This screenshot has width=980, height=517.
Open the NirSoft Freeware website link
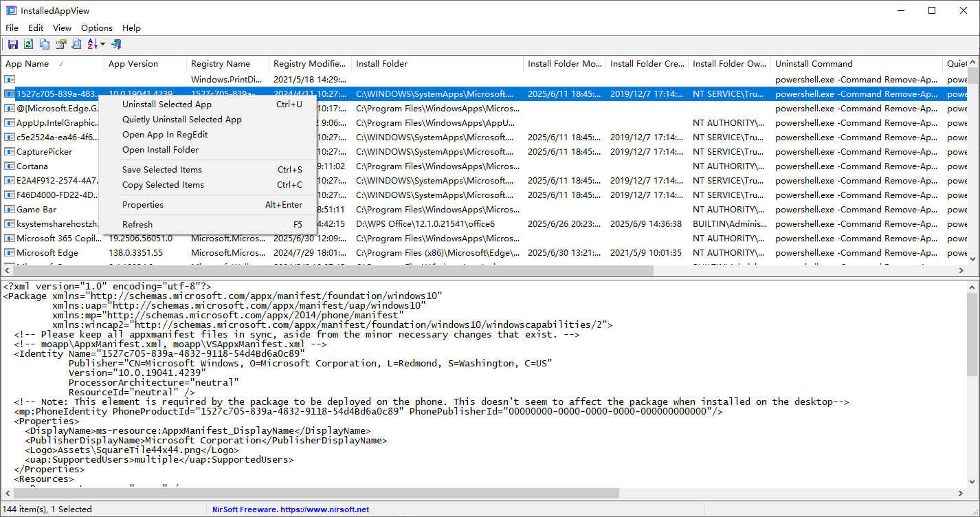coord(291,509)
